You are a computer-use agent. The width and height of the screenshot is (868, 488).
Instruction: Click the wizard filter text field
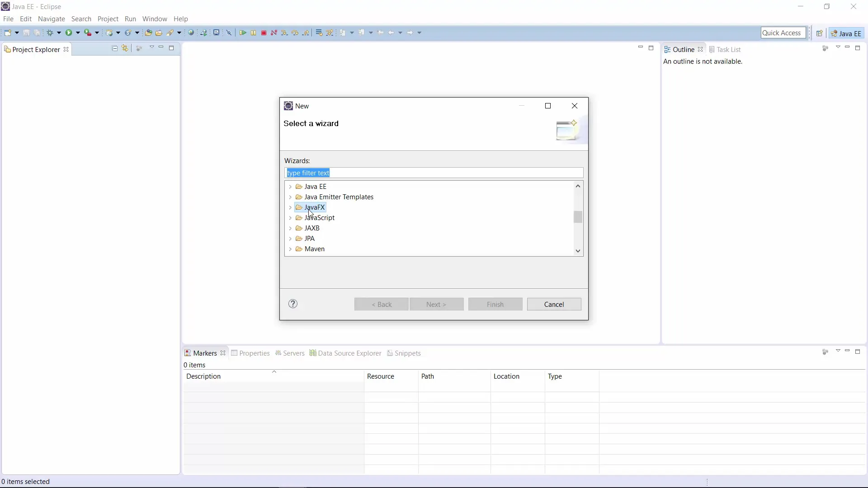[x=434, y=173]
